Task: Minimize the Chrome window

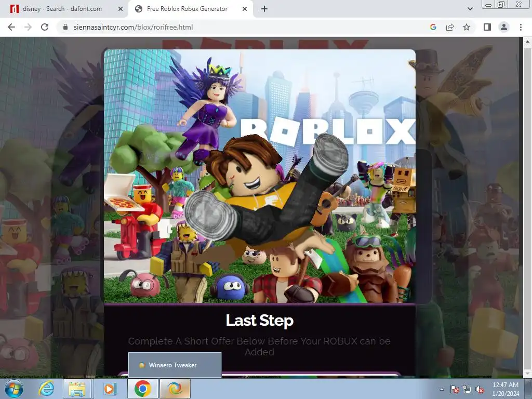Action: tap(488, 4)
